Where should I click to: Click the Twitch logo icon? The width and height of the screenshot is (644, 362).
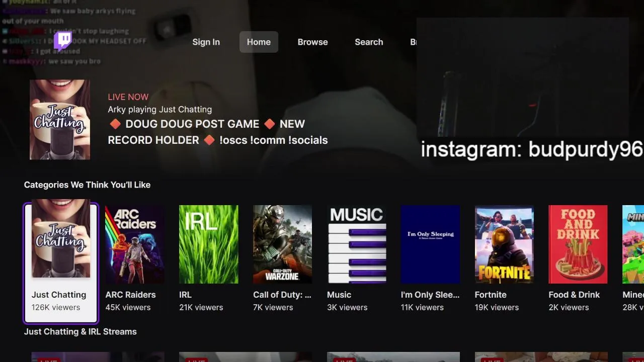pos(63,42)
